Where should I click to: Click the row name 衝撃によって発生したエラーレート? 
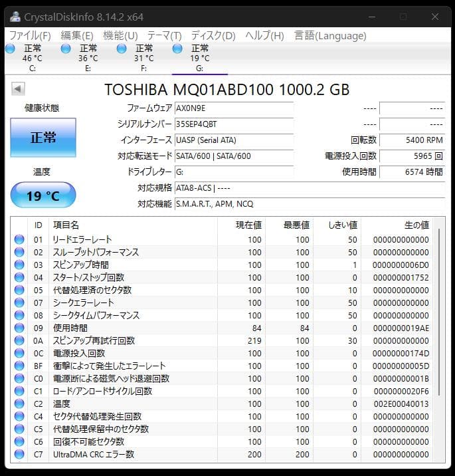click(x=109, y=366)
